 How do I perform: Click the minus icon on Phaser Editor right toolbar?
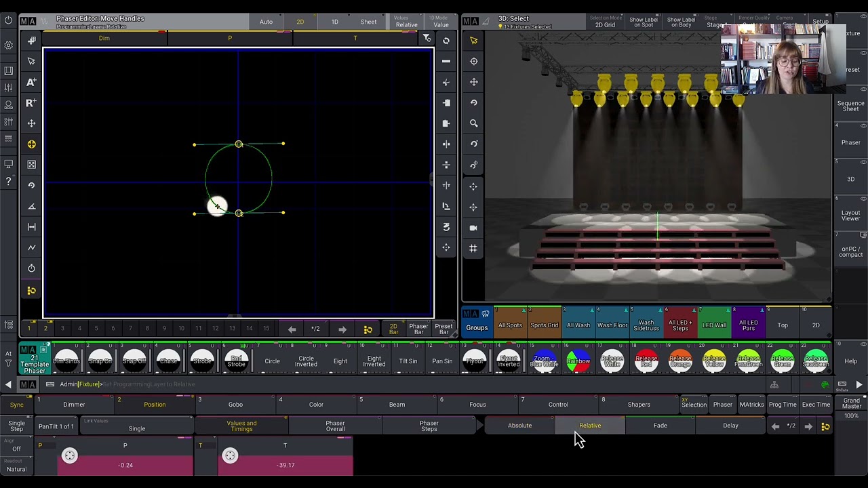pos(446,61)
